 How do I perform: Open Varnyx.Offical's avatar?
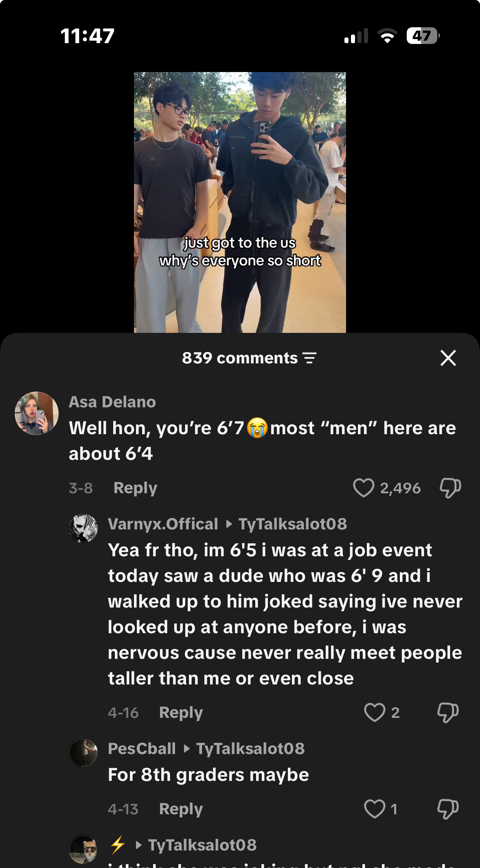83,528
